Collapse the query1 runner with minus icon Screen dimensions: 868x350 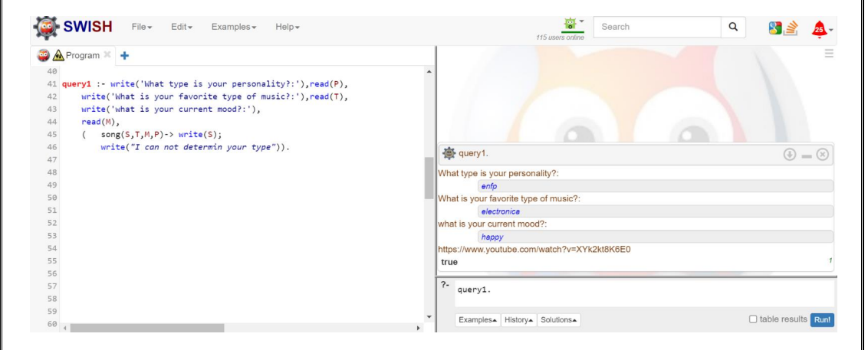tap(807, 155)
